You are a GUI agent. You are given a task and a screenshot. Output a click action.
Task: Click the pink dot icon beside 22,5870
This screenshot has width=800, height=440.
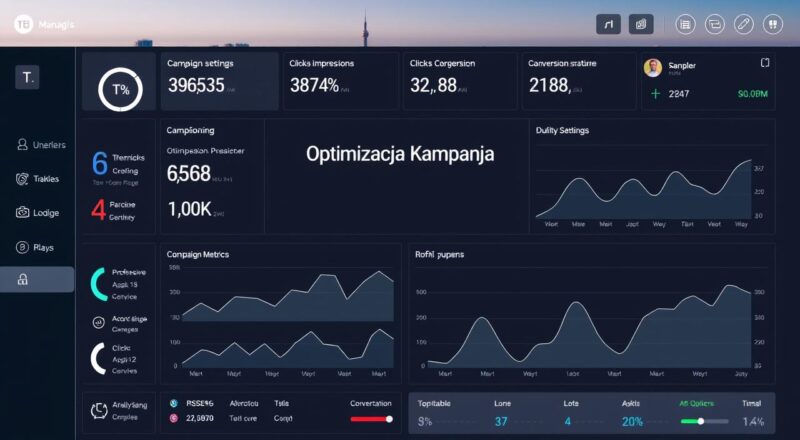coord(173,418)
